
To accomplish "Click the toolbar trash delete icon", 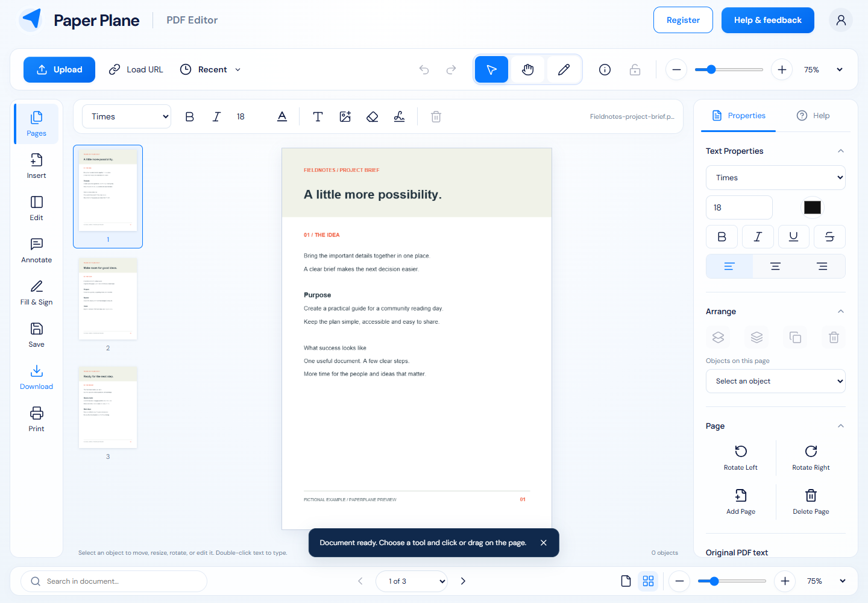I will [436, 116].
